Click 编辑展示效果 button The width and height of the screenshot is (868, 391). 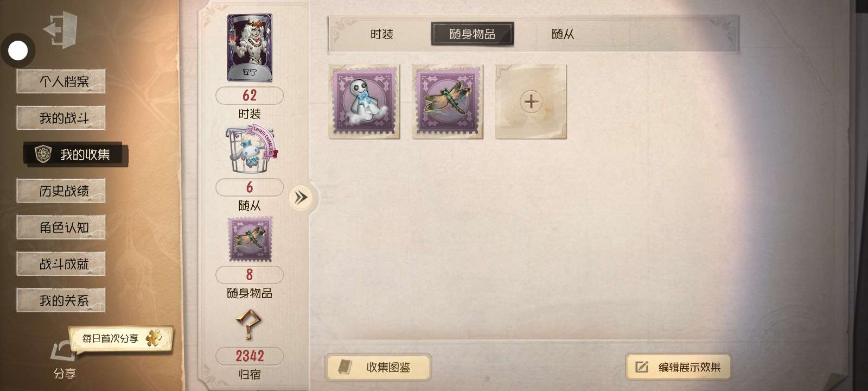pos(678,368)
